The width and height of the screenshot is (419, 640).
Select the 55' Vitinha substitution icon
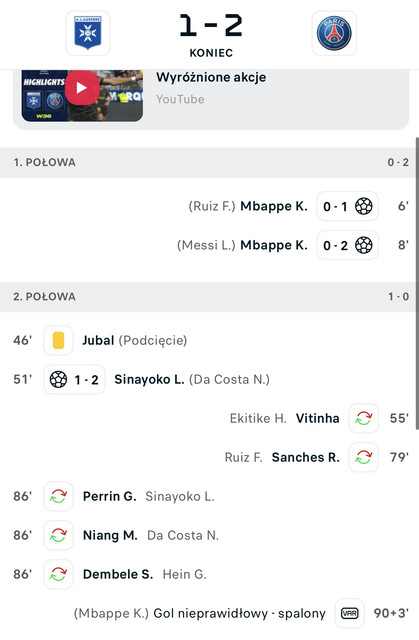tap(364, 418)
